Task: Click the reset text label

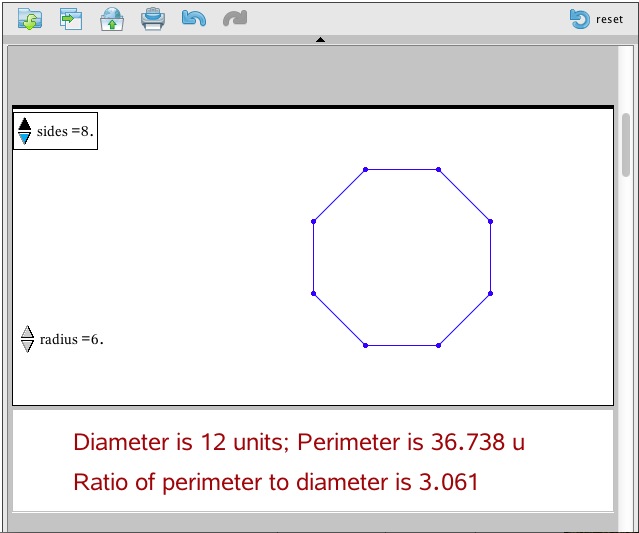Action: pos(609,19)
